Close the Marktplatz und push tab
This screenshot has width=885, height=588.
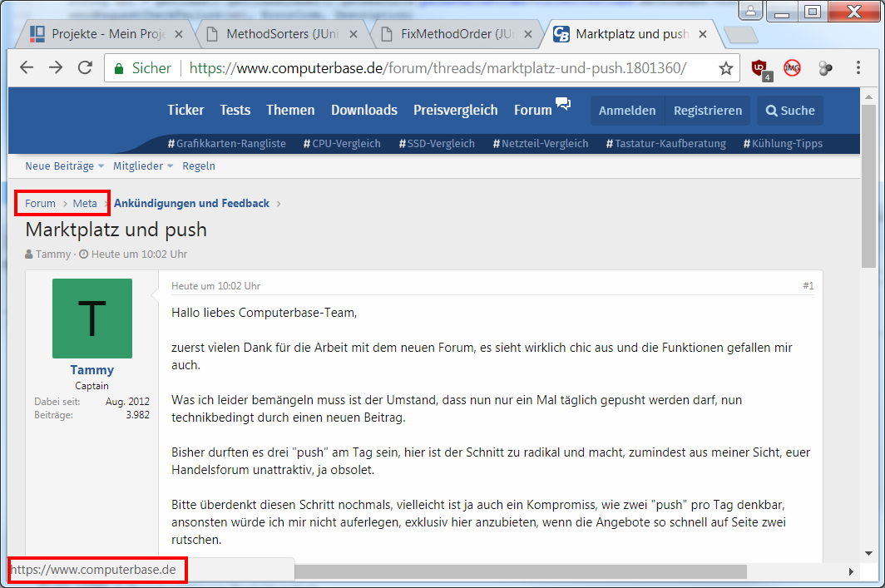(x=703, y=34)
